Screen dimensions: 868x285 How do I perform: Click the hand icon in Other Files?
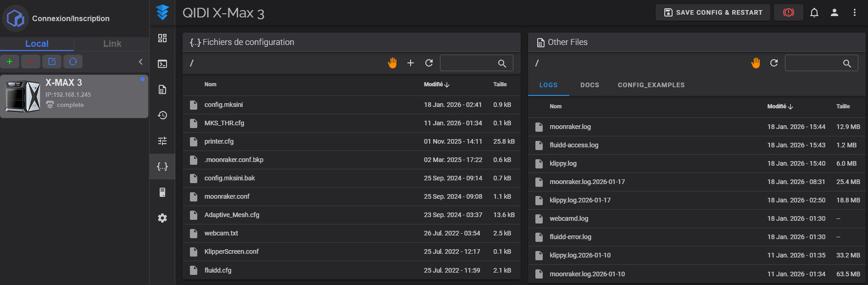pyautogui.click(x=756, y=63)
